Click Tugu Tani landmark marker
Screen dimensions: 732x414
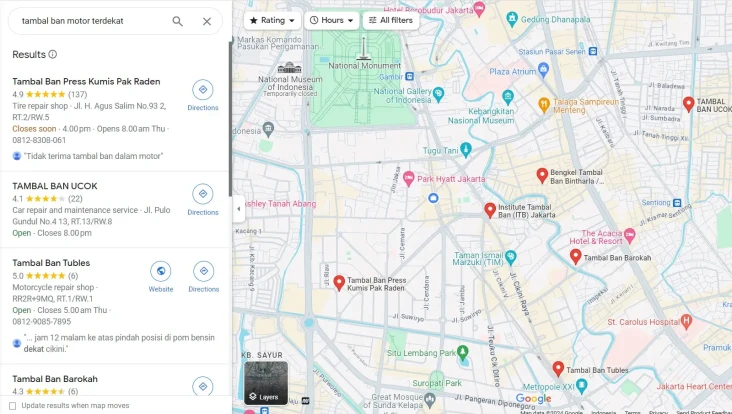coord(465,149)
